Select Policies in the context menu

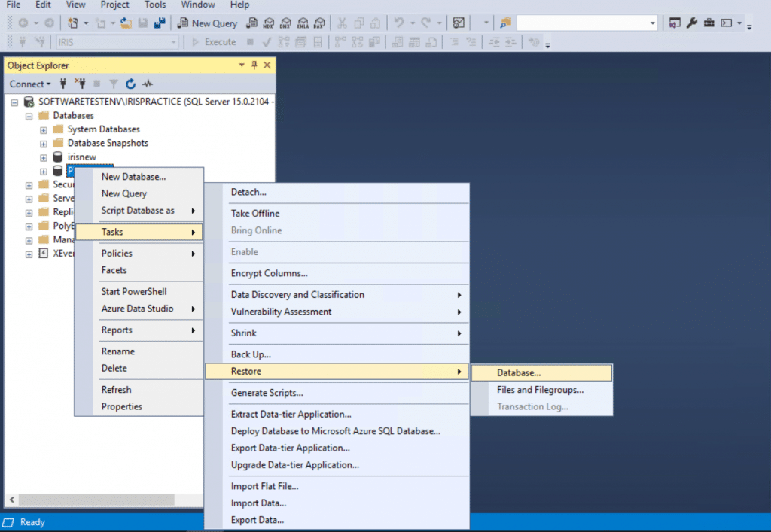[x=139, y=254]
